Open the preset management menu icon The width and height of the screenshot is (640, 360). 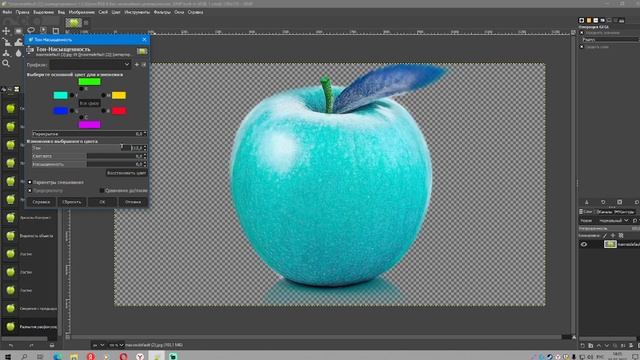[x=143, y=64]
